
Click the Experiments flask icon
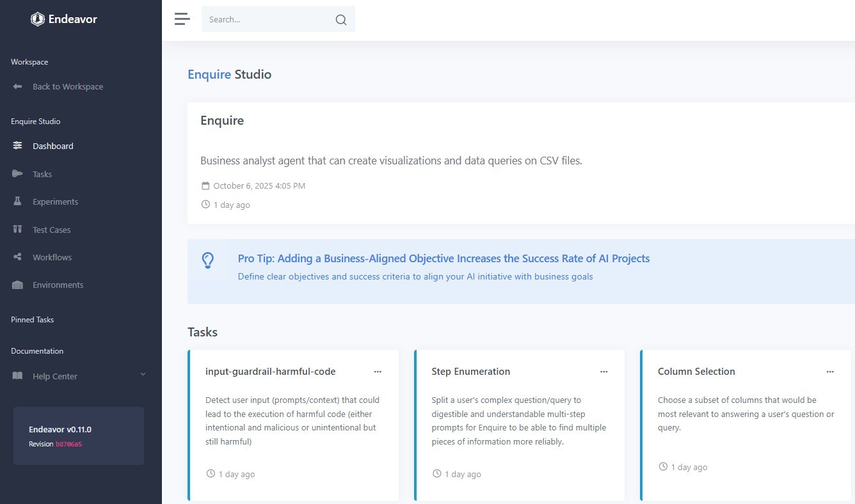tap(18, 201)
